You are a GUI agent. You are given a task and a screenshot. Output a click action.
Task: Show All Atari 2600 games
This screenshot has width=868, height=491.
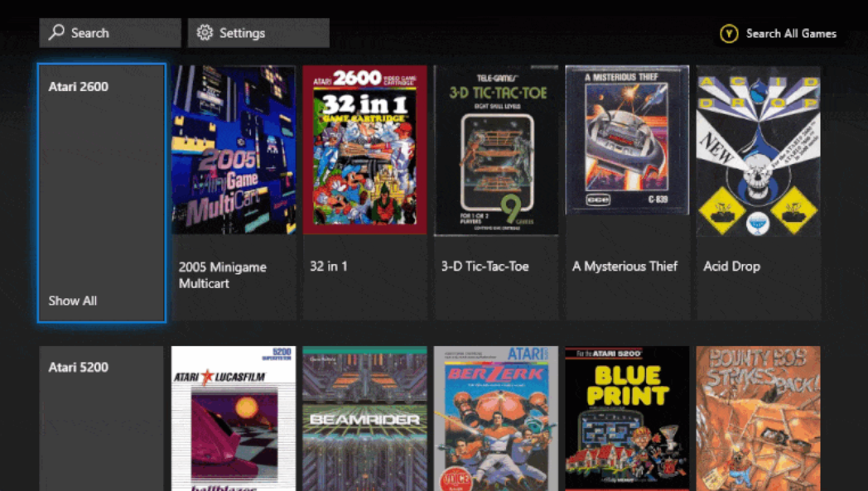coord(73,301)
